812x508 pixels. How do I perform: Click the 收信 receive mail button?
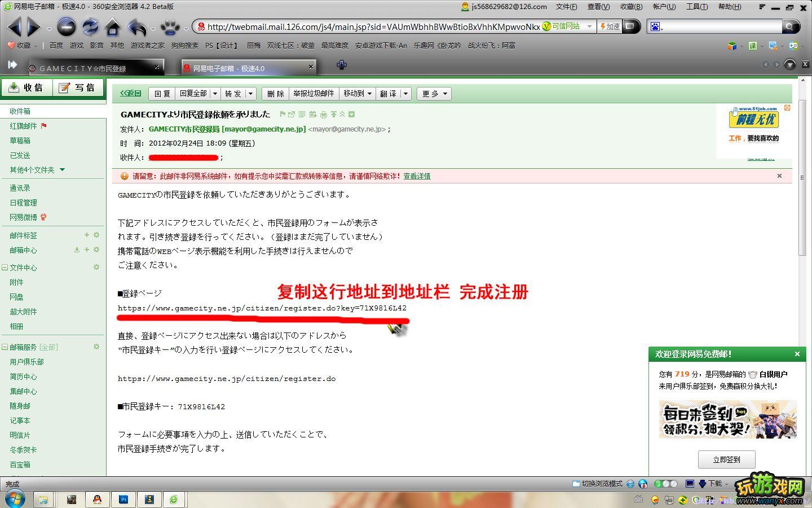(27, 87)
